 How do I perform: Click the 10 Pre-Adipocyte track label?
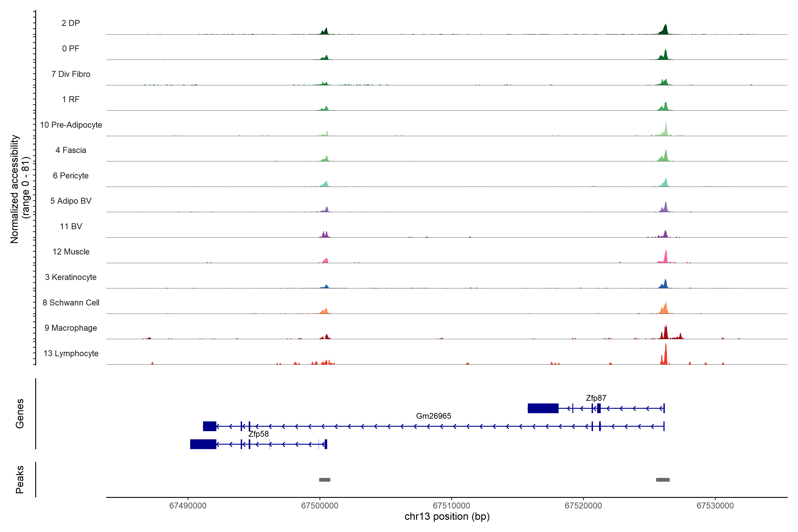(x=71, y=125)
